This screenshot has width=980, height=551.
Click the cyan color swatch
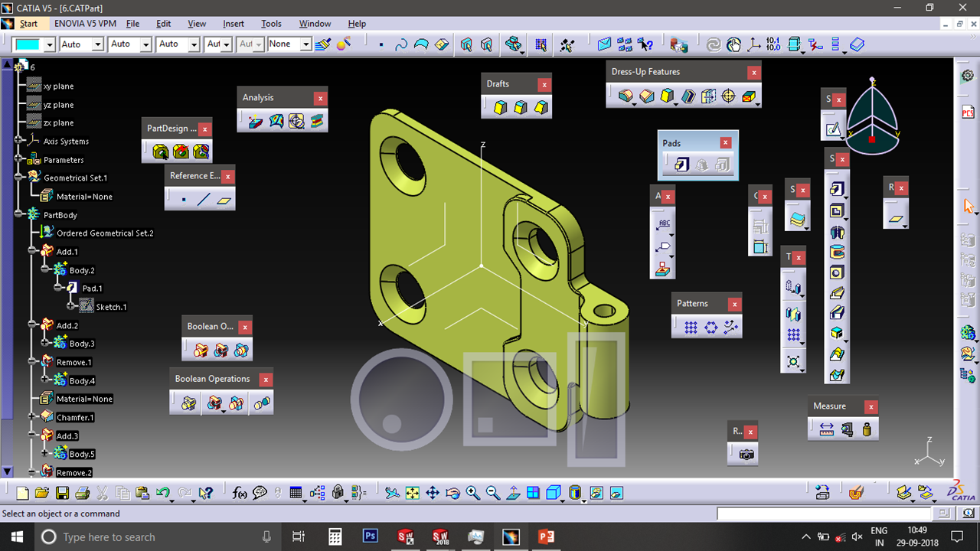pos(29,44)
